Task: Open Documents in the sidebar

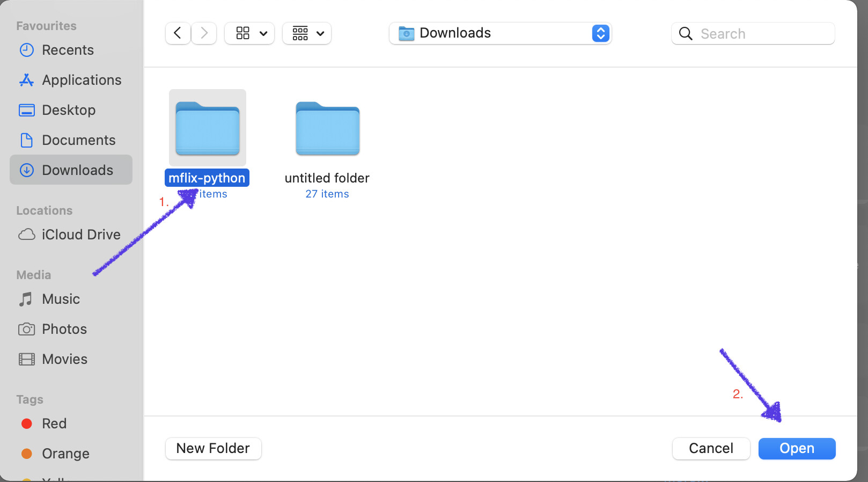Action: [x=78, y=140]
